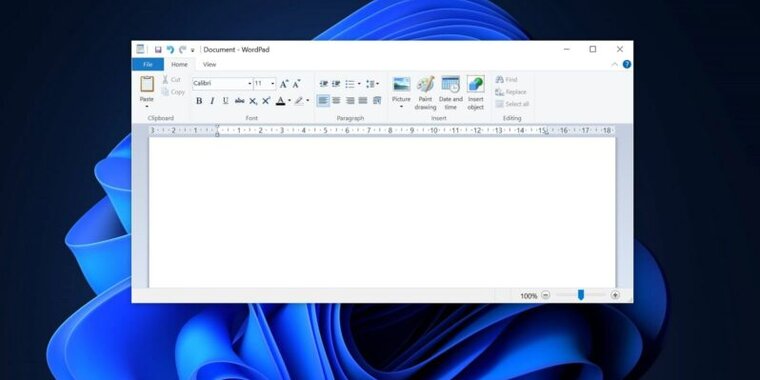Expand the Picture dropdown arrow

click(x=401, y=107)
